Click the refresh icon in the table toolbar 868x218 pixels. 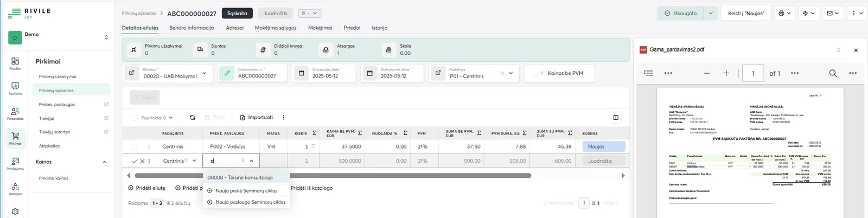pos(192,117)
